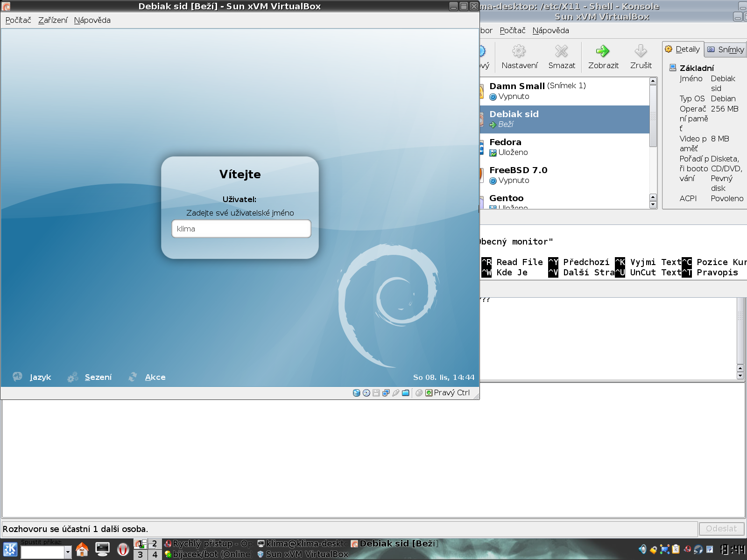The width and height of the screenshot is (747, 560).
Task: Click the Nastavení settings toolbar icon
Action: tap(519, 57)
